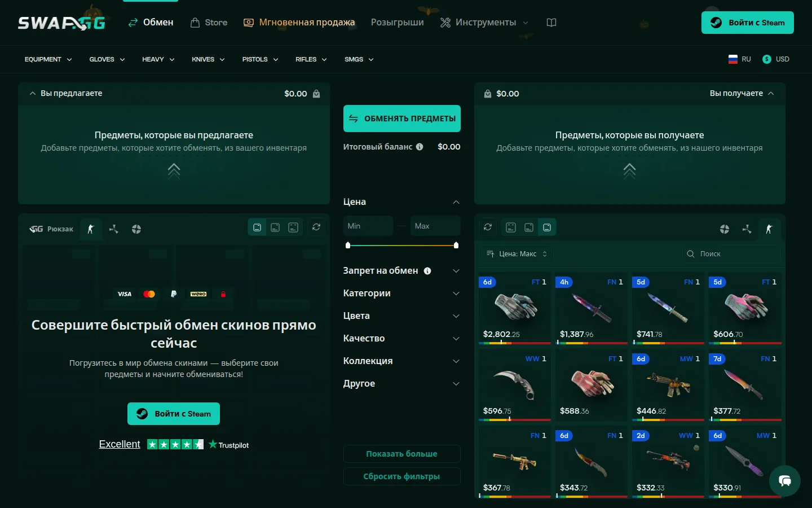Image resolution: width=812 pixels, height=508 pixels.
Task: Click Показать больше button
Action: pyautogui.click(x=402, y=454)
